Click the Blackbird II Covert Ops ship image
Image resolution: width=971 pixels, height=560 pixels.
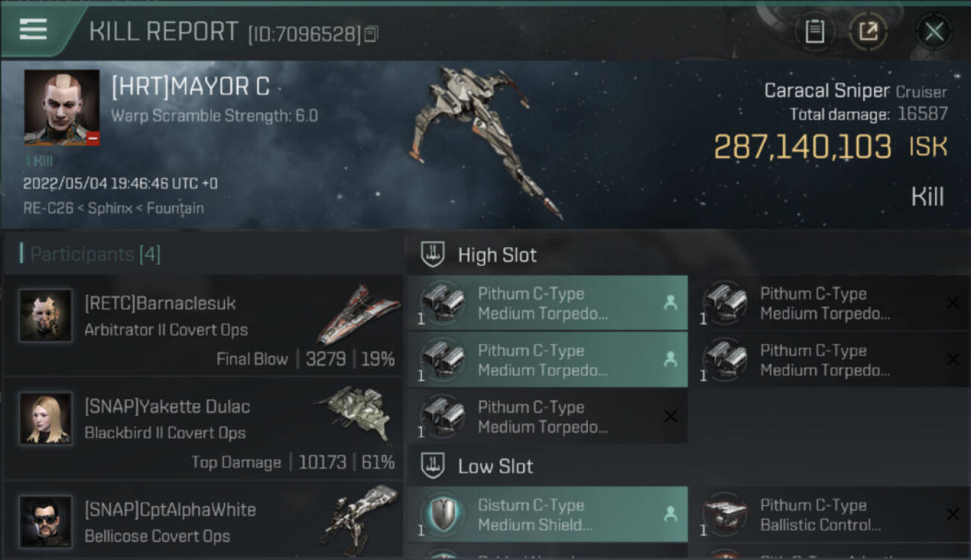click(x=353, y=414)
